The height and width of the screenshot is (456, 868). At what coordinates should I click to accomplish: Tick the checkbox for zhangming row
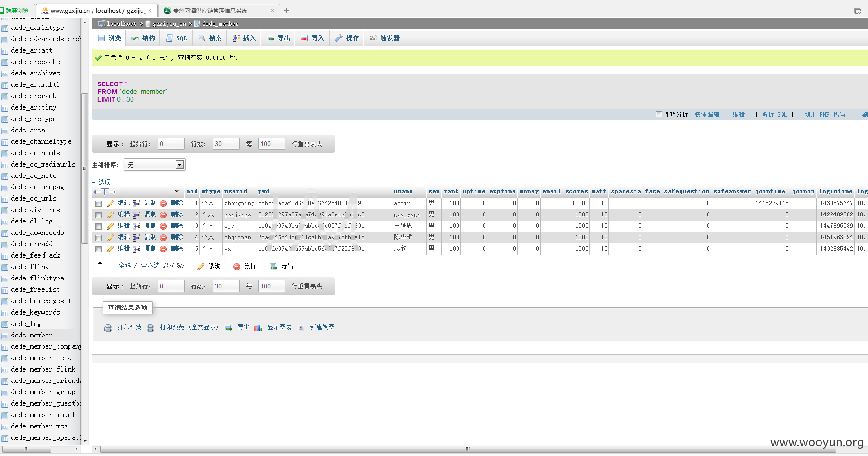[x=98, y=204]
